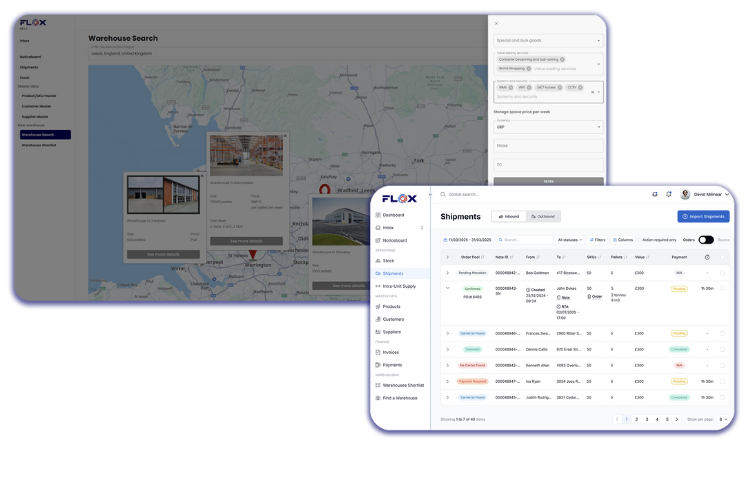This screenshot has height=500, width=750.
Task: Open the Currency GBP dropdown
Action: pos(548,126)
